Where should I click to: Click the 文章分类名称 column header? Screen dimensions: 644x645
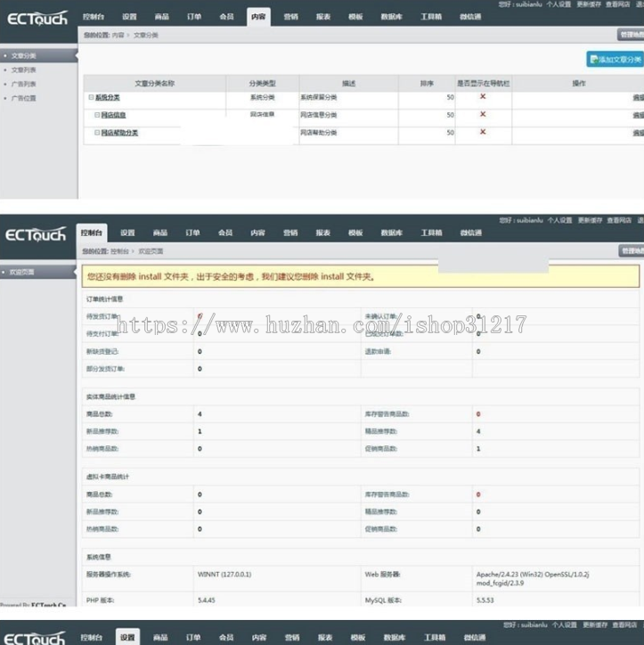point(155,84)
